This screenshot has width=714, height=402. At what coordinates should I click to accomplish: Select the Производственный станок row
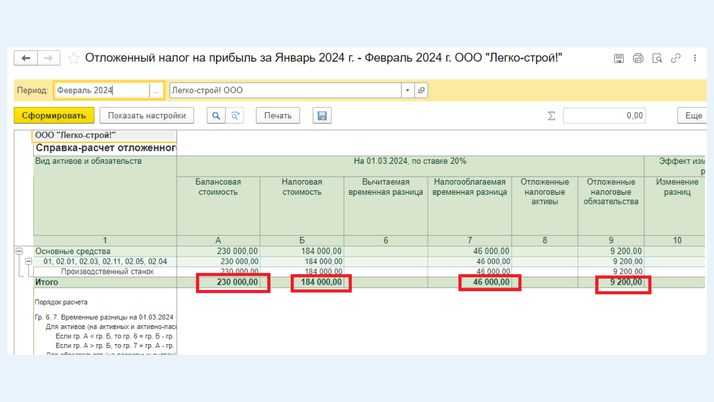coord(107,271)
